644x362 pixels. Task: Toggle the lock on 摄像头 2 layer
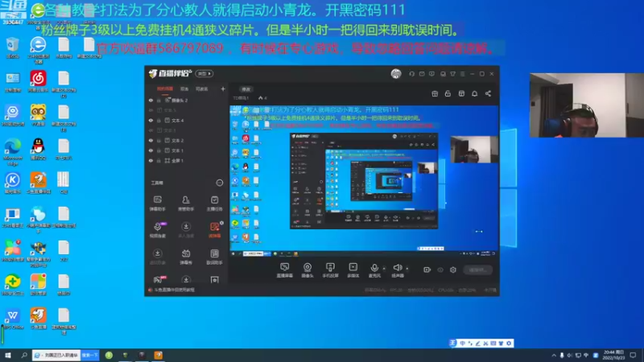click(x=159, y=100)
